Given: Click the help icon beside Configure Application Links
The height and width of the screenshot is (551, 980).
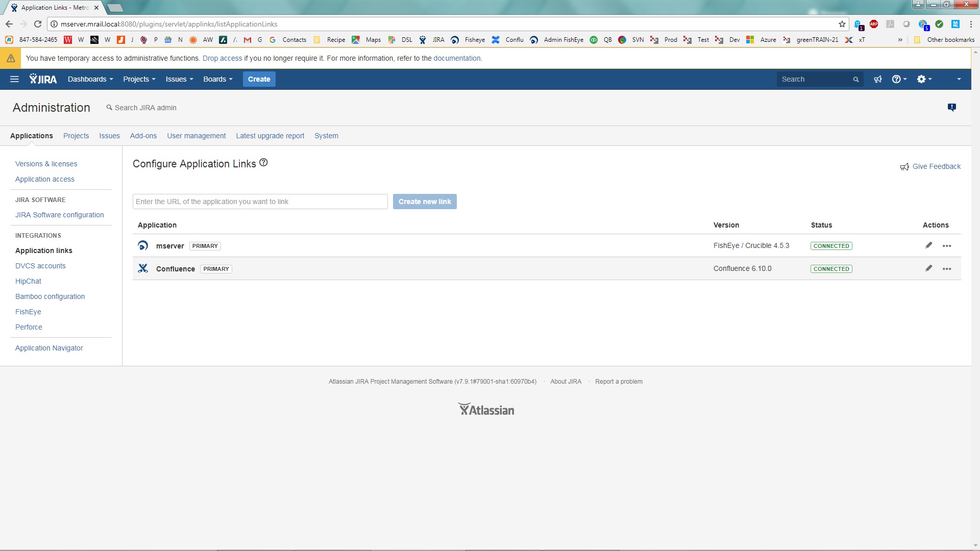Looking at the screenshot, I should pyautogui.click(x=263, y=163).
